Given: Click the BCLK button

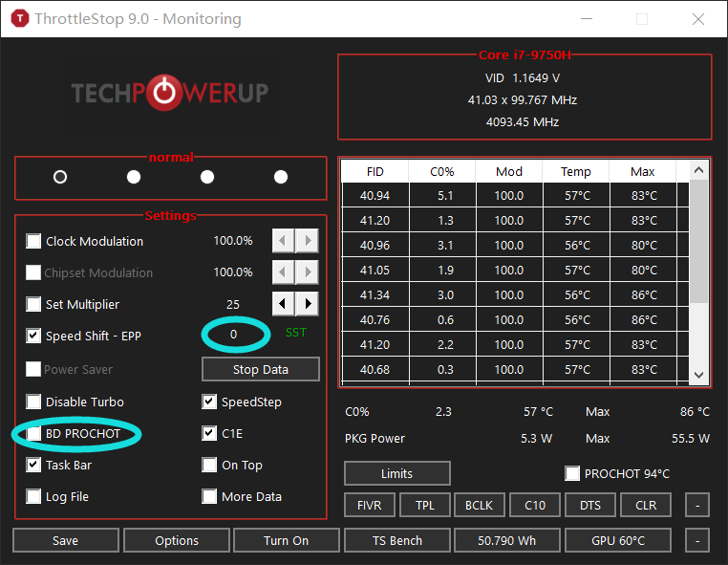Looking at the screenshot, I should coord(480,505).
